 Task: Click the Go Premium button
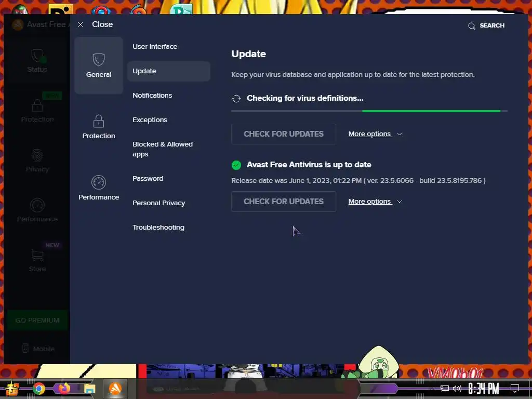(37, 320)
